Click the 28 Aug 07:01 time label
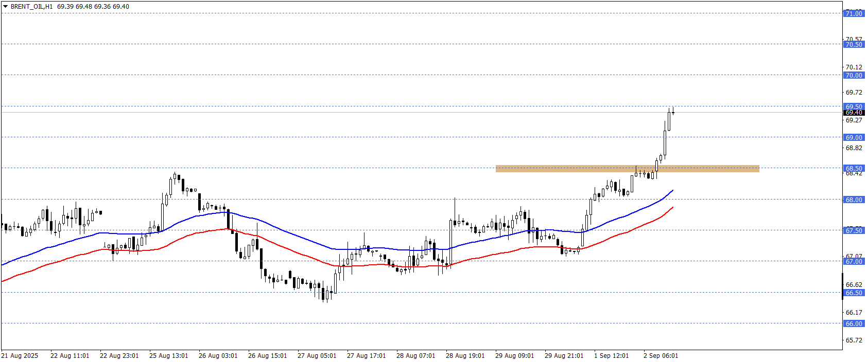Image resolution: width=868 pixels, height=362 pixels. pos(415,356)
